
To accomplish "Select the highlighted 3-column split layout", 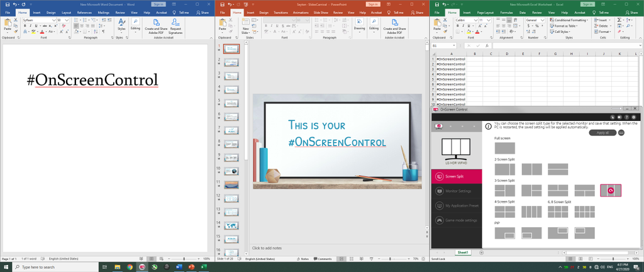I will [611, 190].
